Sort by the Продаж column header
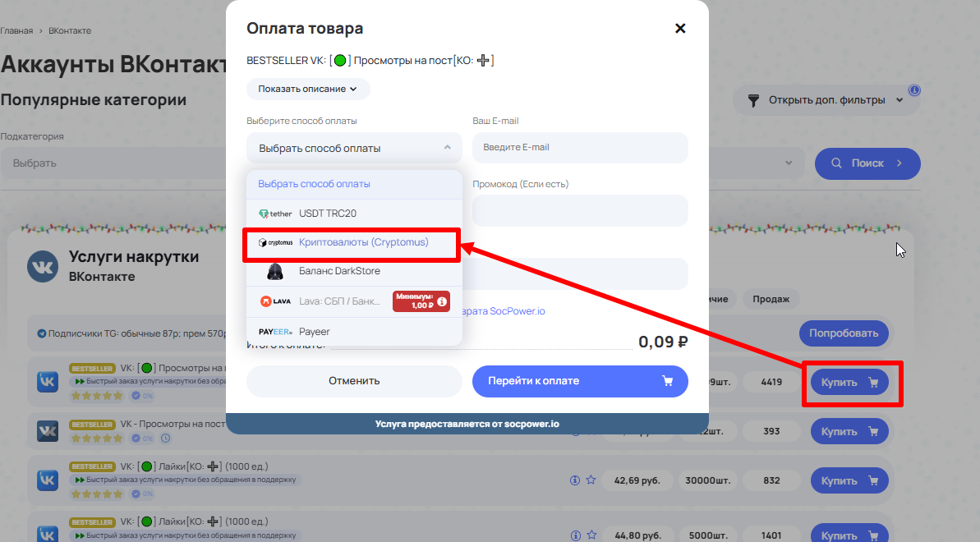The width and height of the screenshot is (980, 542). (771, 300)
